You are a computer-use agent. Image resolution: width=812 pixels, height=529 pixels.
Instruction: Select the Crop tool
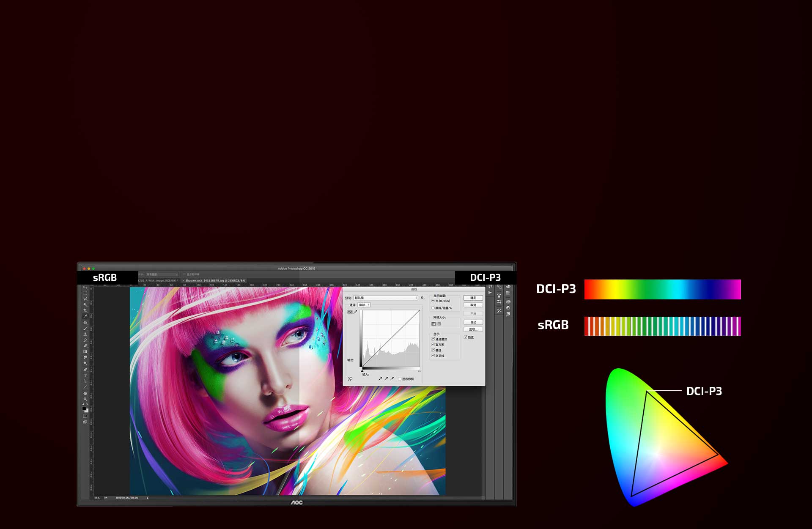(85, 310)
